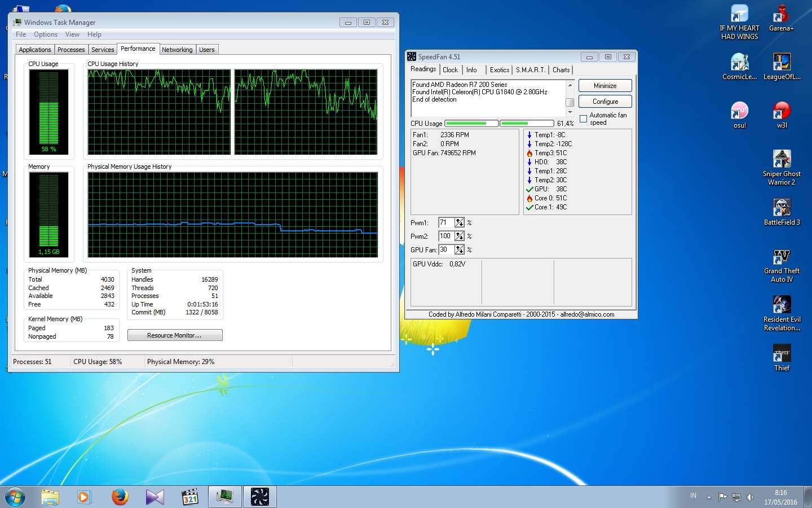Open the Visual Studio taskbar icon
Screen dimensions: 812x508
(155, 497)
